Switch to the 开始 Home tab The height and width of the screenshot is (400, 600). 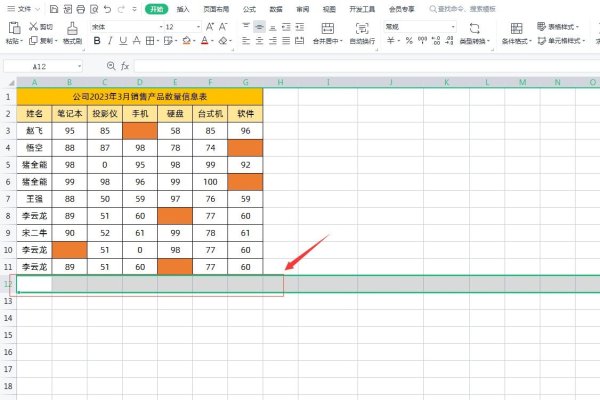pos(157,9)
